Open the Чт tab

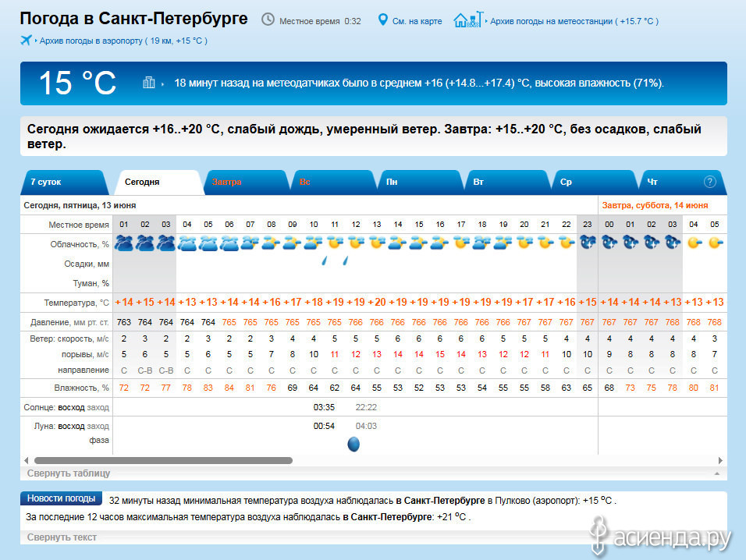(683, 182)
